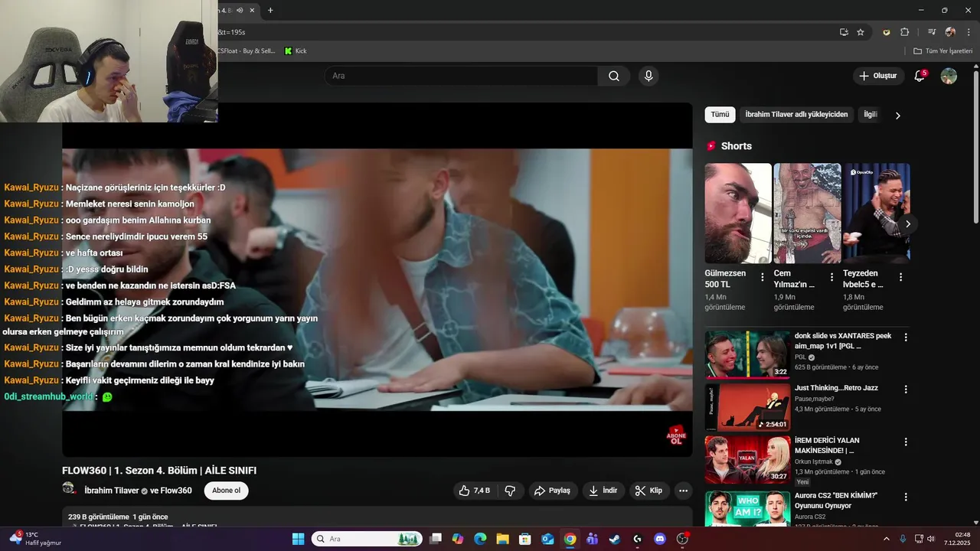Screen dimensions: 980x551
Task: Open Just Thinking Retro Jazz thumbnail
Action: coord(747,407)
